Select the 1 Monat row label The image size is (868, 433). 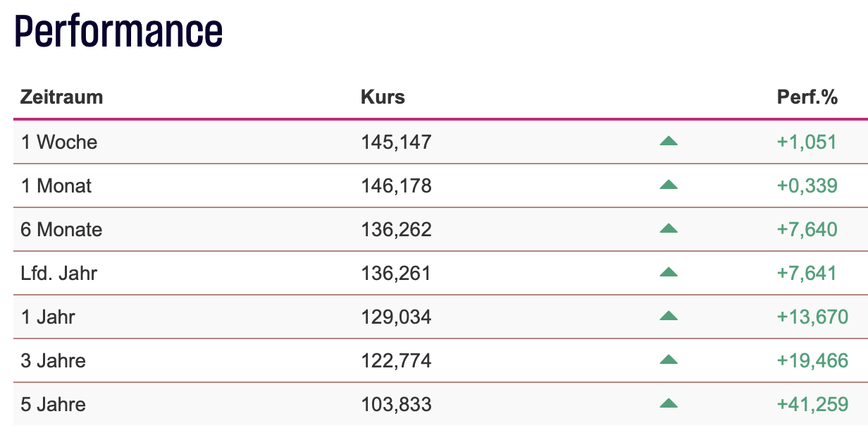tap(56, 185)
